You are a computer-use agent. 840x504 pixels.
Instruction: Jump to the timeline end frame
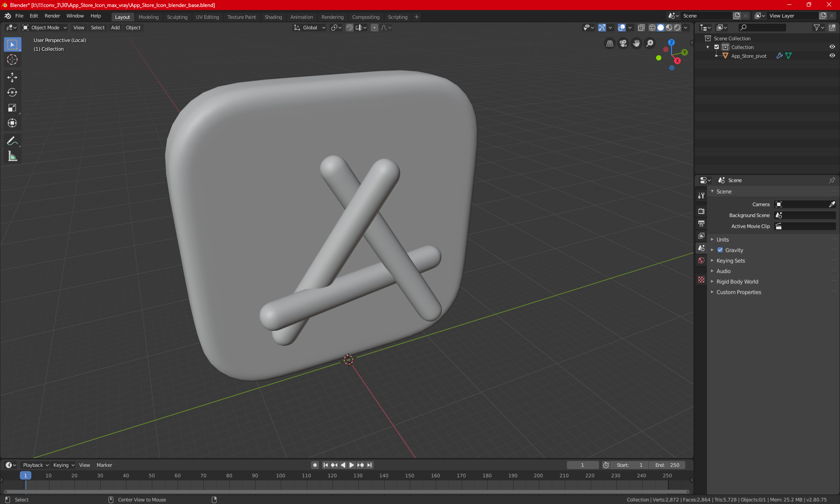pos(370,465)
